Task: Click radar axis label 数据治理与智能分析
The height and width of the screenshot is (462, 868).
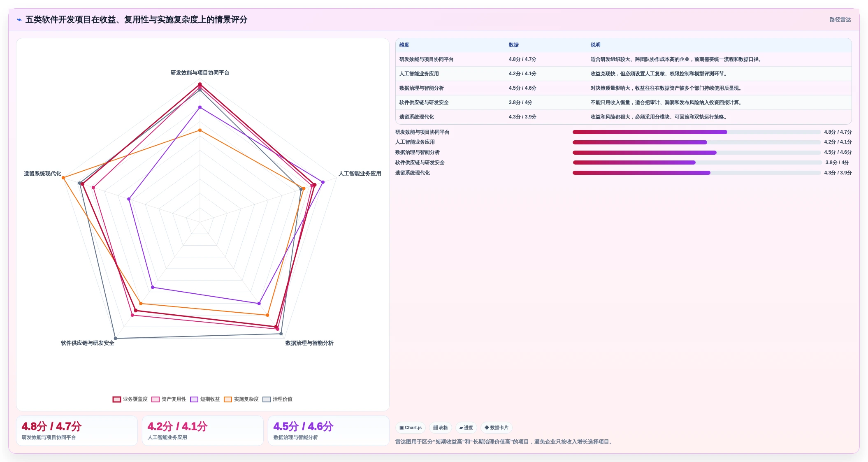Action: point(309,343)
